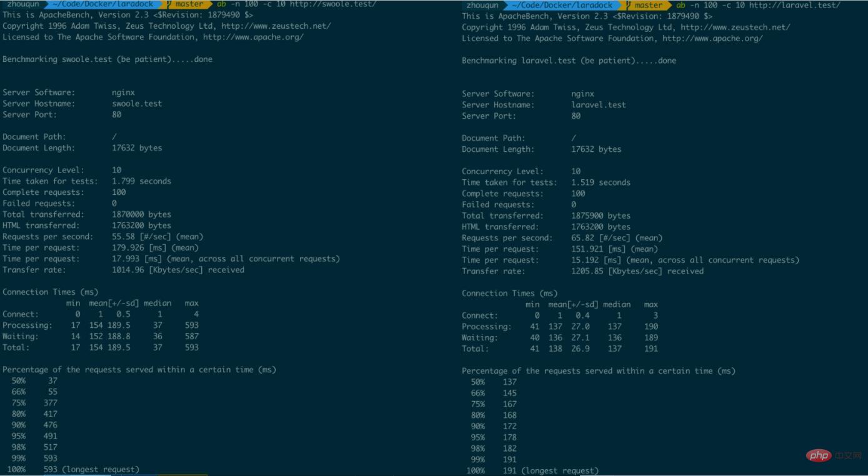This screenshot has width=868, height=476.
Task: Click the 65.82 requests per second value
Action: [582, 238]
